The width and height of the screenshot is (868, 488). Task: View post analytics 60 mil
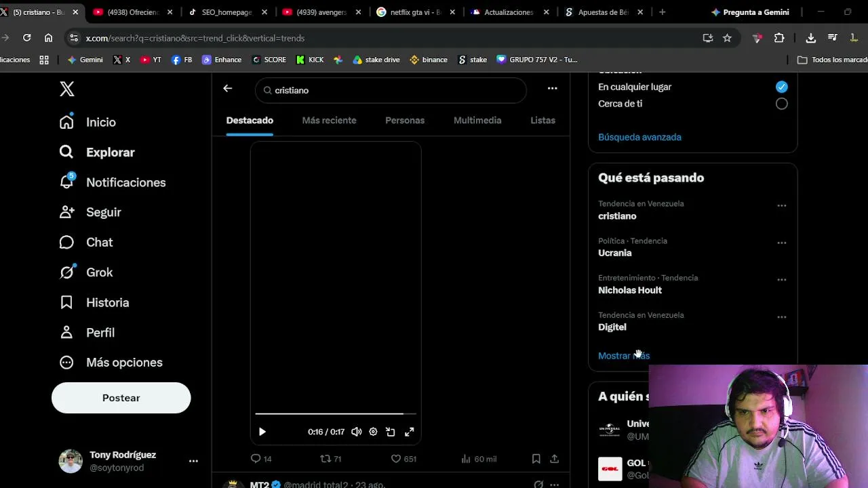click(479, 459)
